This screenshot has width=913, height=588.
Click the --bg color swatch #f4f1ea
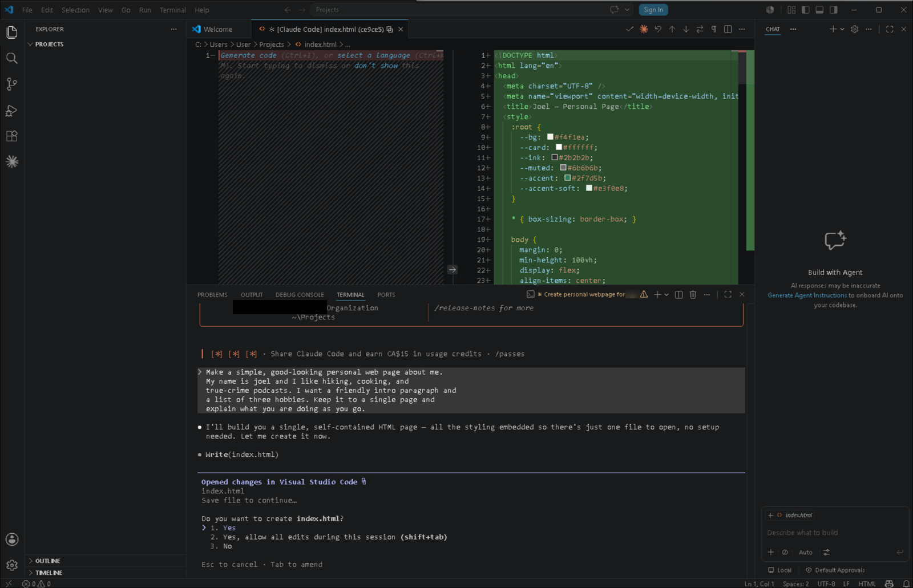(x=550, y=137)
